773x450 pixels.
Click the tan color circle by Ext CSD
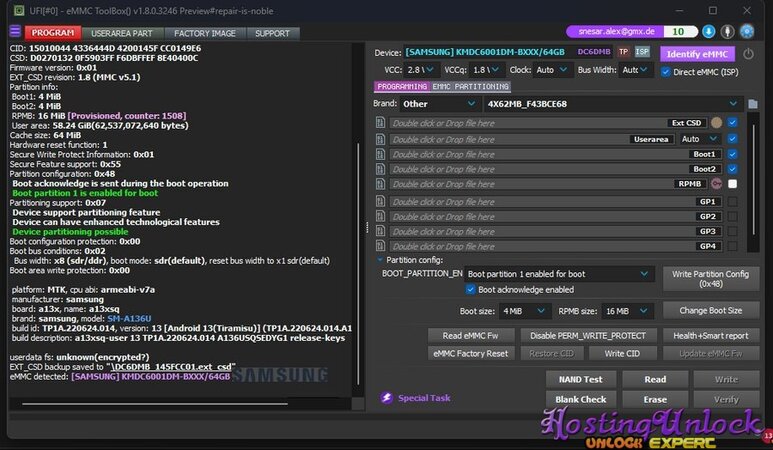pos(716,123)
